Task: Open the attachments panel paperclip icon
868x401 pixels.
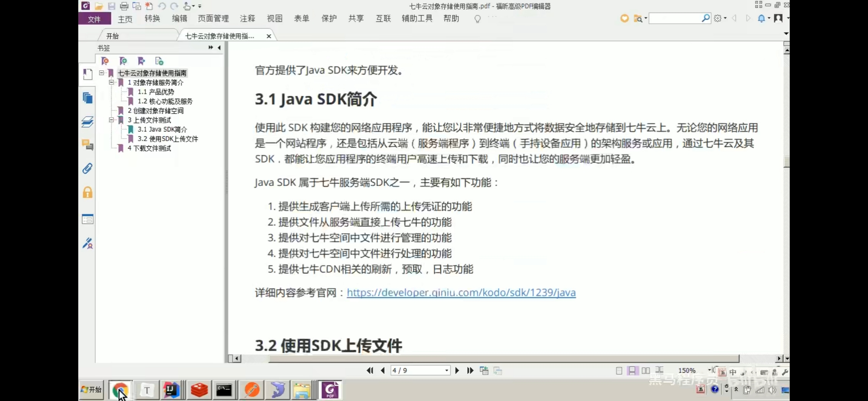Action: pos(87,169)
